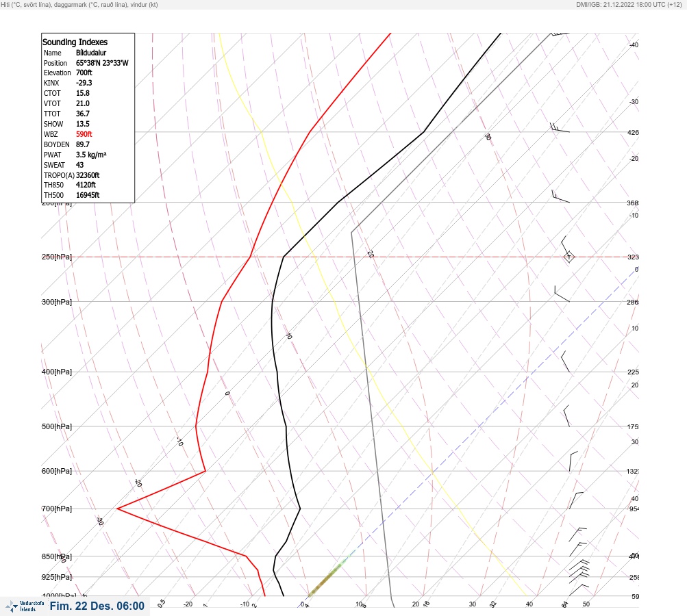Click the '50' label on the bottom temperature axis

tap(586, 604)
